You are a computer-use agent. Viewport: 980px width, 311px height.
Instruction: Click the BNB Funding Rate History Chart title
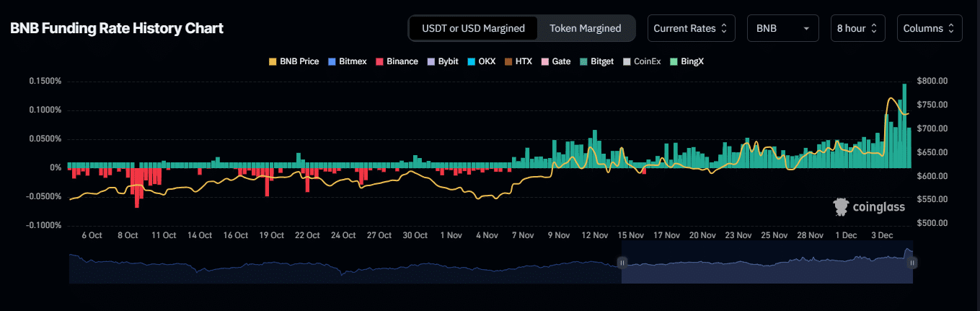117,28
